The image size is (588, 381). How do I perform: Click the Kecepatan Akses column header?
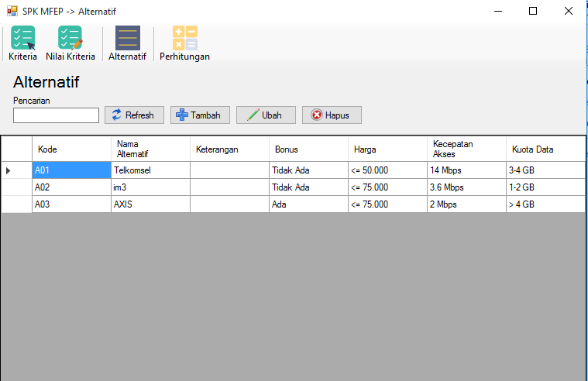[x=466, y=149]
